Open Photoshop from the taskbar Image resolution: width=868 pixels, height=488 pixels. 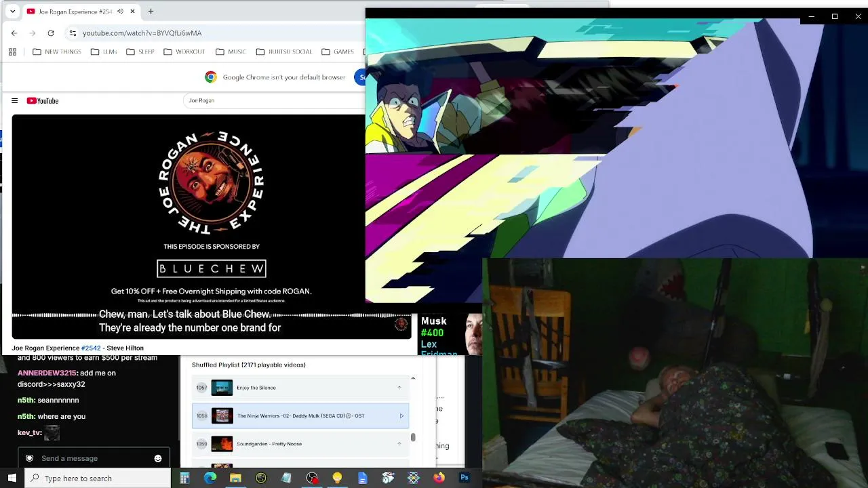pos(465,478)
